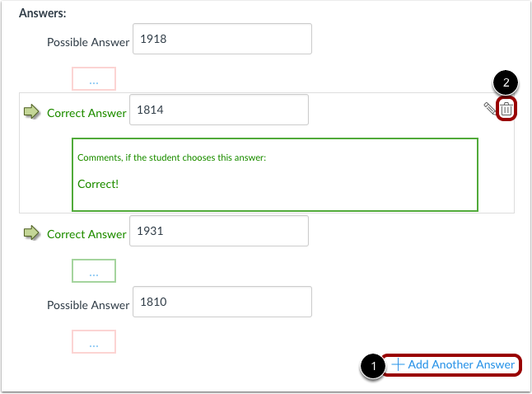Screen dimensions: 532x394
Task: Expand comments box under answer 1918
Action: [94, 79]
